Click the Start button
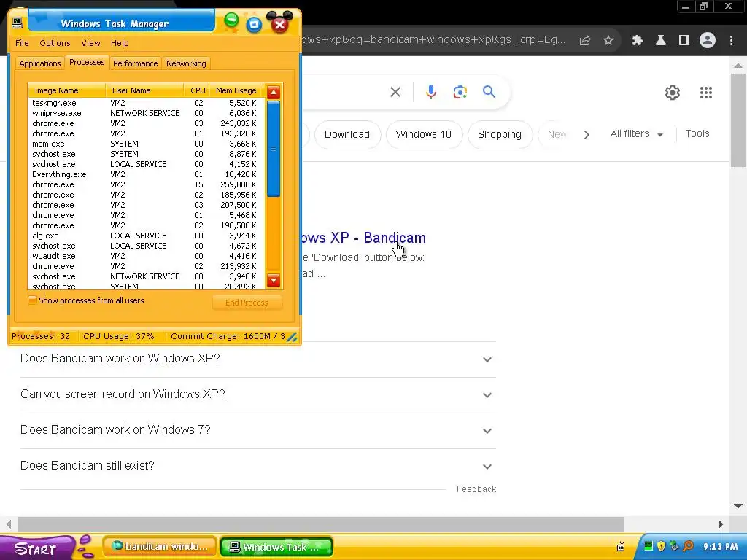Image resolution: width=747 pixels, height=560 pixels. 36,548
